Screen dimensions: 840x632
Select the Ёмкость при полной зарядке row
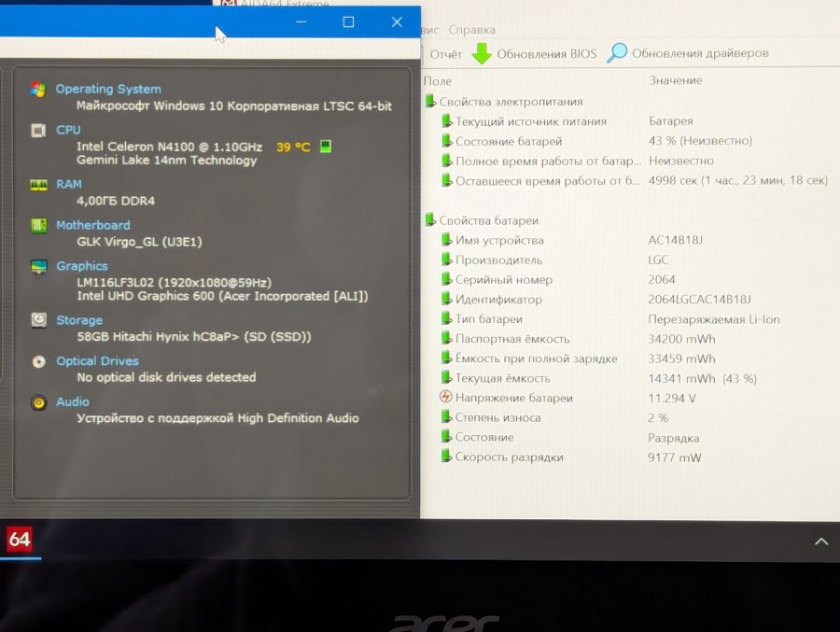click(x=578, y=358)
